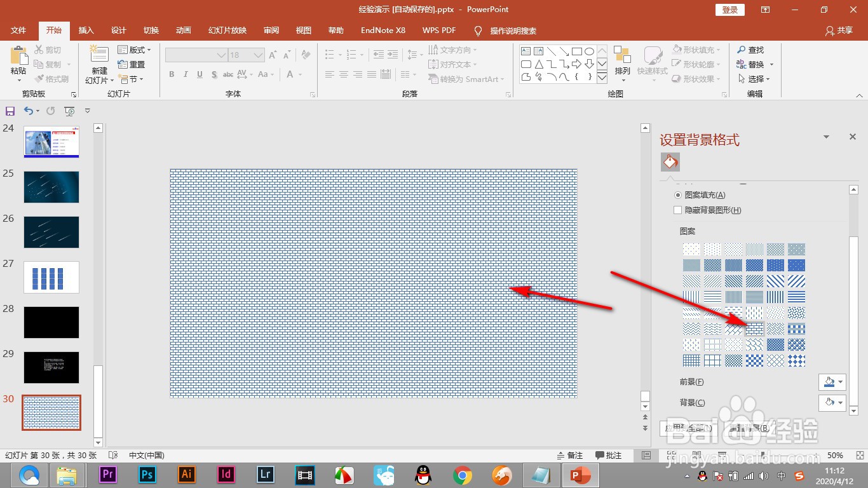Select slide 25 thumbnail

(51, 187)
